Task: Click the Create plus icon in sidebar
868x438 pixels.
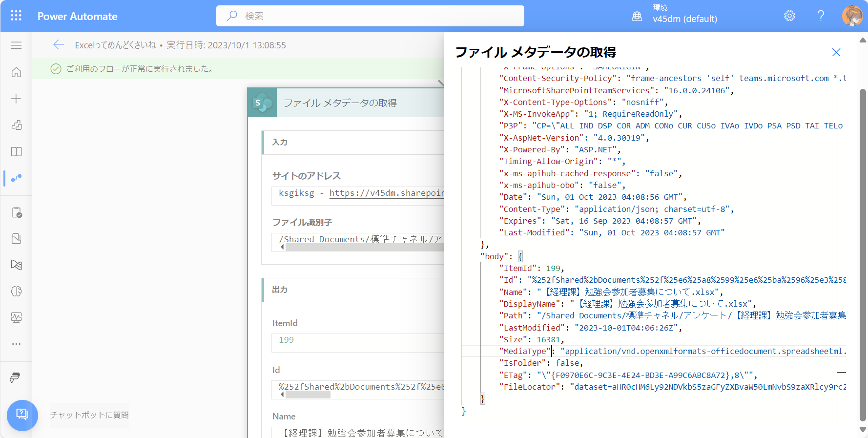Action: (x=16, y=99)
